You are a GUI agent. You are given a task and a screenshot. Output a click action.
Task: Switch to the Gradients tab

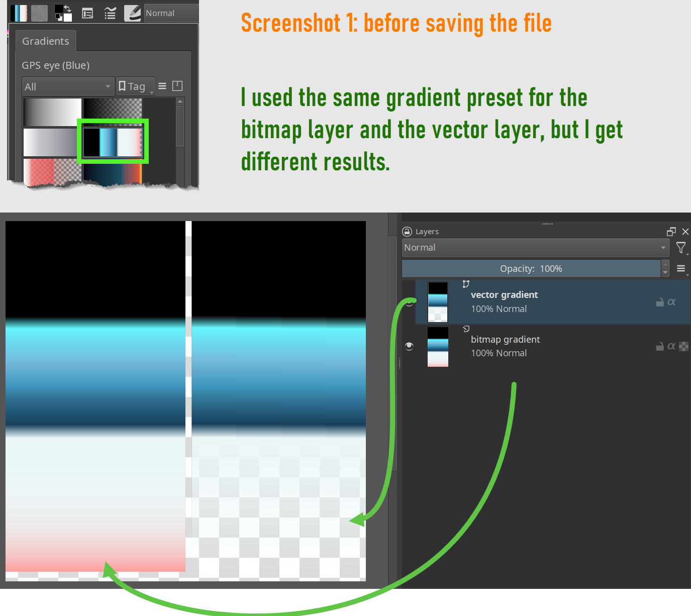pyautogui.click(x=46, y=41)
